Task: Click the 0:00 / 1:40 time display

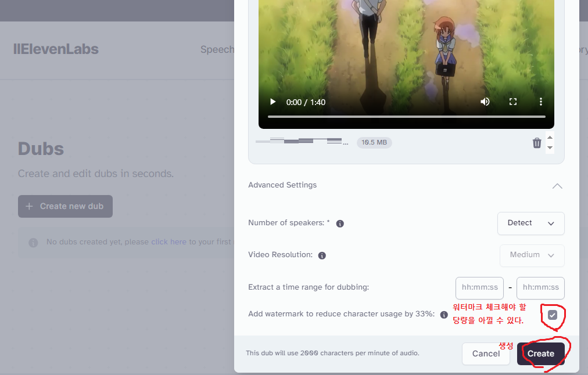Action: point(306,102)
